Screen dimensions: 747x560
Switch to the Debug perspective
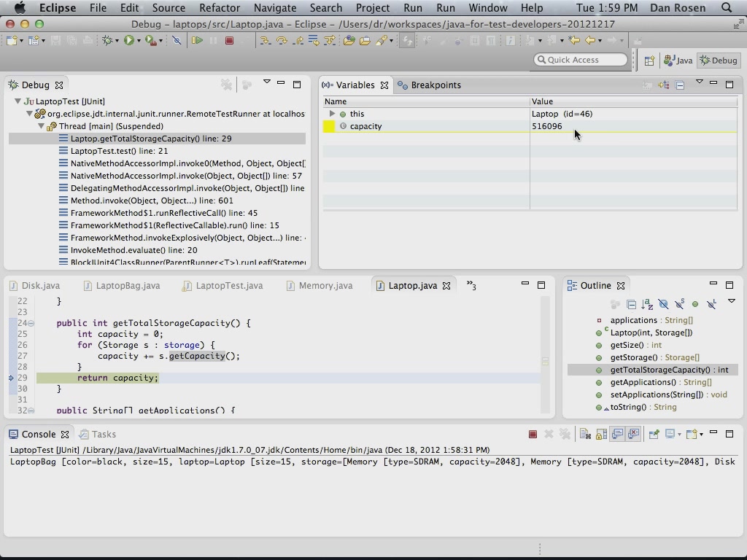[x=719, y=61]
